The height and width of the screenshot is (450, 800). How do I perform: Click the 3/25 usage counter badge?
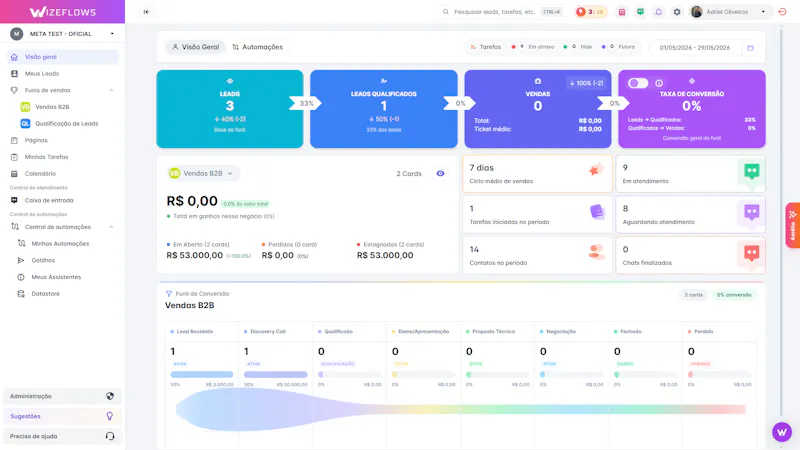coord(590,12)
